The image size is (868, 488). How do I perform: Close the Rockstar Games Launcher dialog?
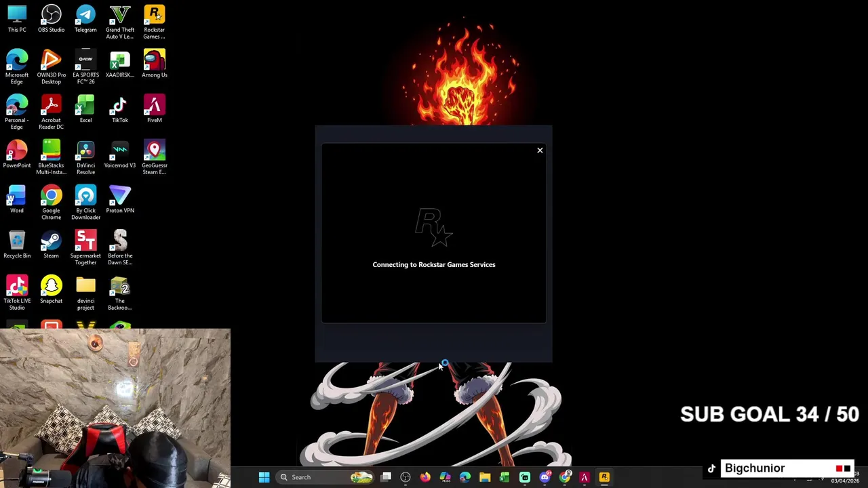[540, 150]
